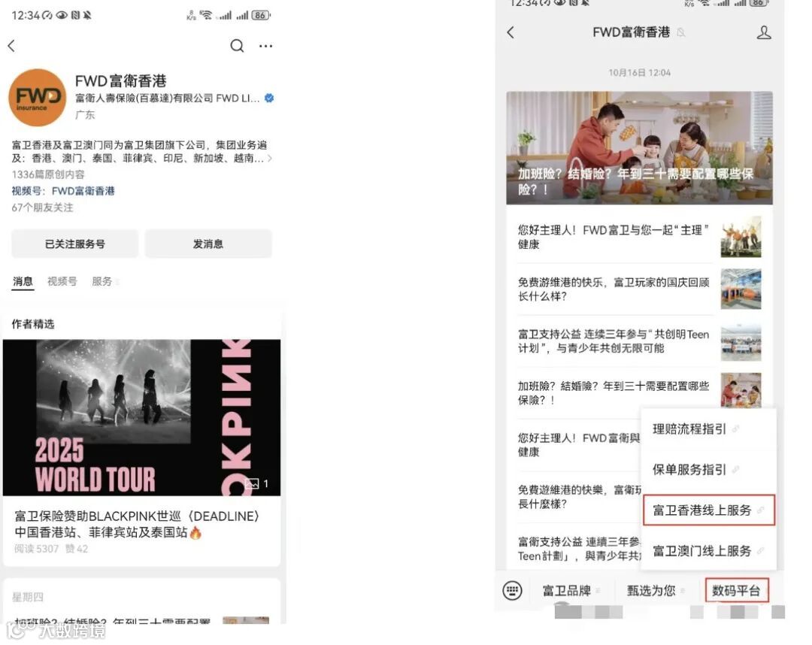Open video channel link FWD富衛香港

tap(83, 191)
